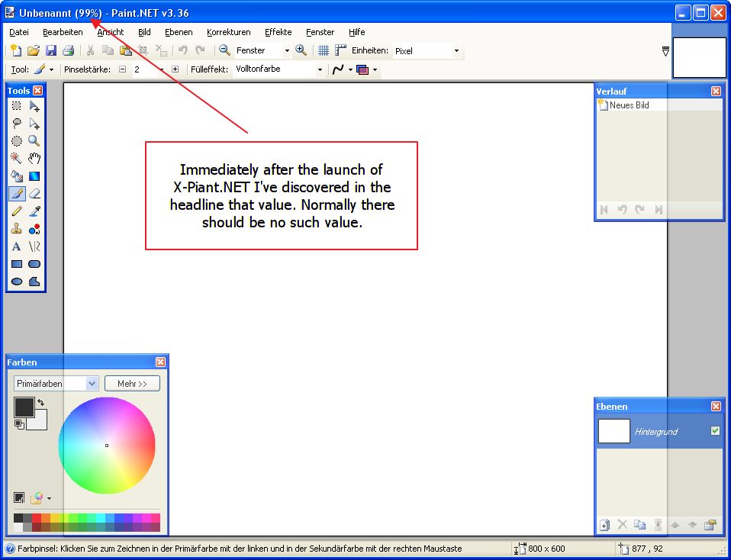Open the Bearbeiten menu

[63, 32]
